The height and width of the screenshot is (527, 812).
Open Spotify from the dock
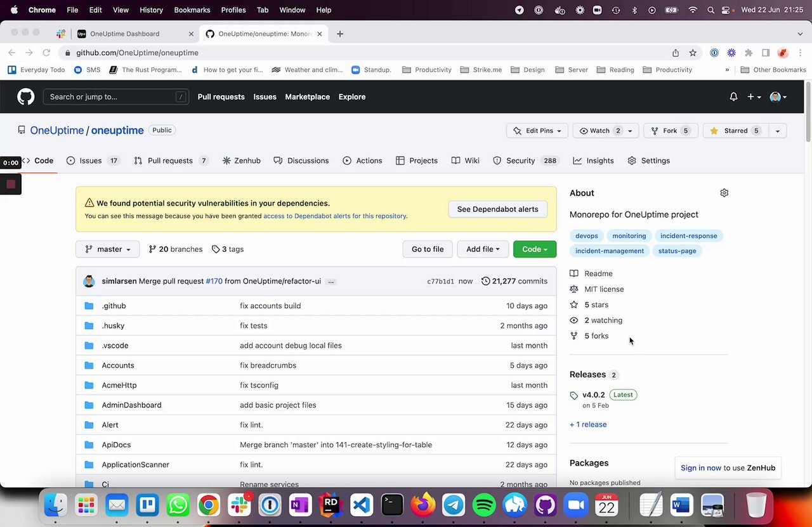[x=484, y=505]
